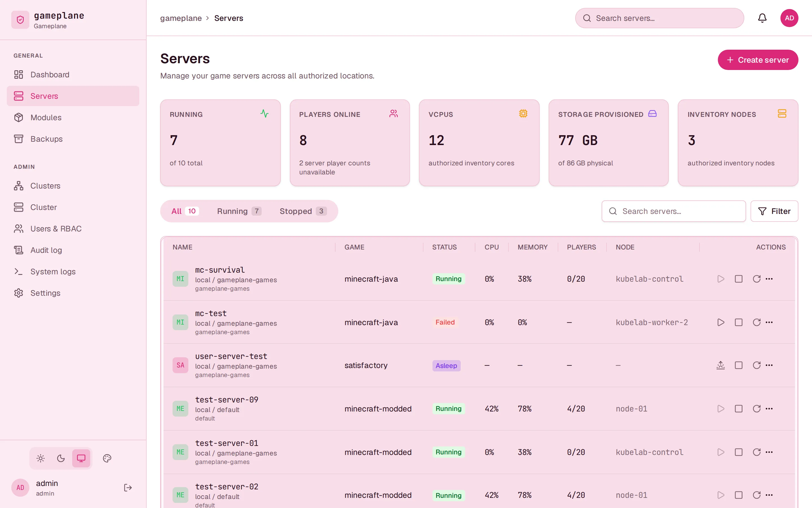The height and width of the screenshot is (508, 812).
Task: Open Backups page
Action: pyautogui.click(x=73, y=139)
